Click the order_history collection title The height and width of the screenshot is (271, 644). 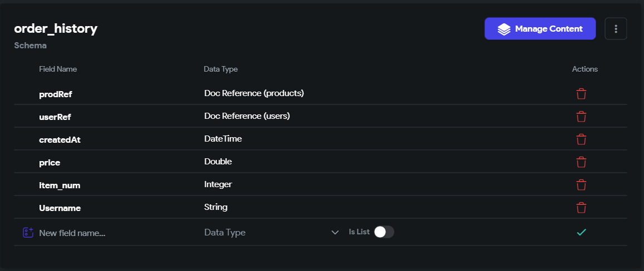pos(56,29)
